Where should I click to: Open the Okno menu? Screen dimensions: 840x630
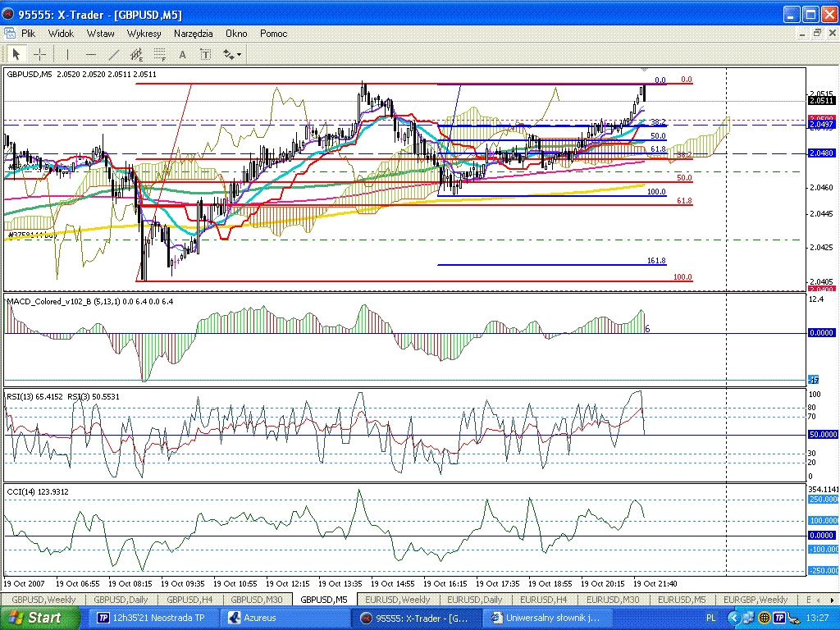tap(236, 34)
